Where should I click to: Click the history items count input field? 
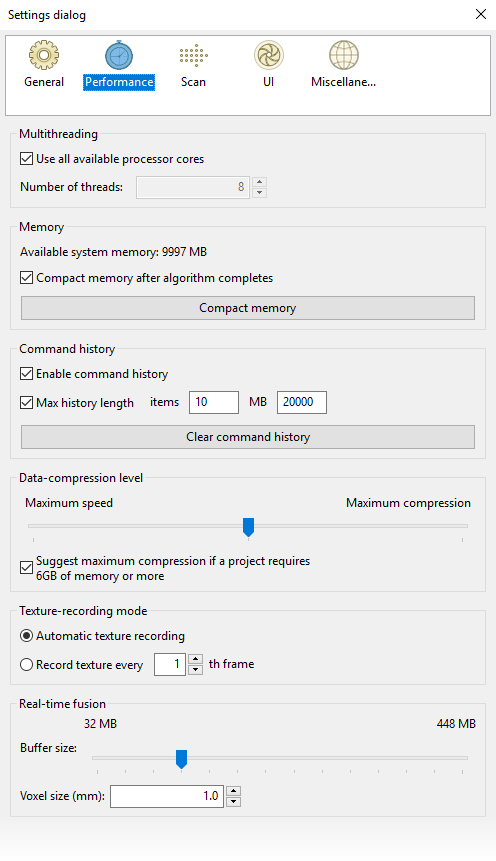tap(214, 402)
